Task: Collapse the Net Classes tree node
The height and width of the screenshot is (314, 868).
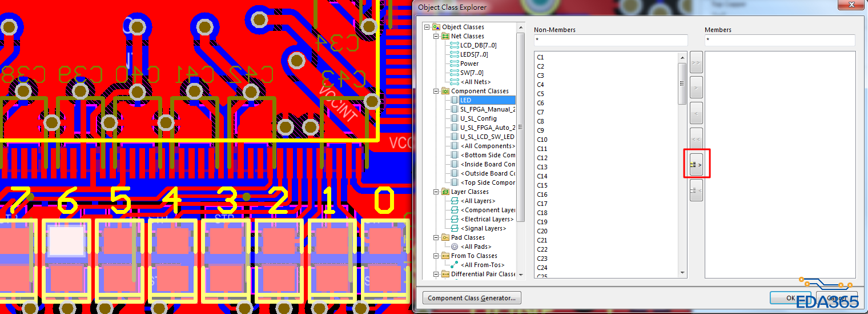Action: (x=436, y=36)
